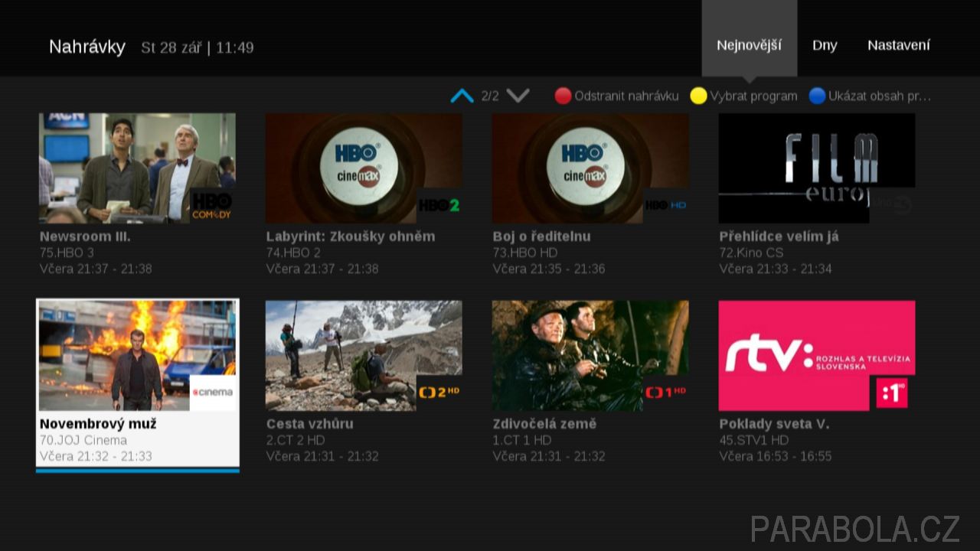The height and width of the screenshot is (551, 980).
Task: Click the blue Ukázat obsah circle
Action: tap(818, 96)
